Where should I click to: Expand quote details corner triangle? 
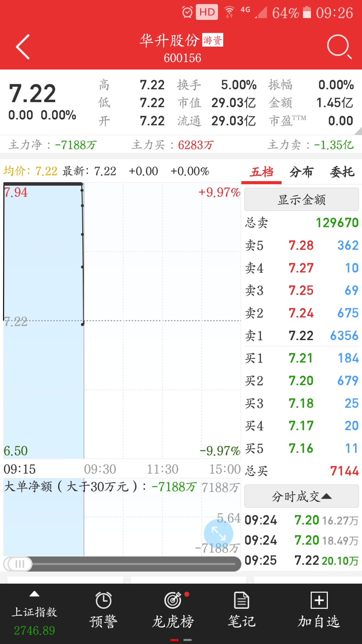click(358, 131)
